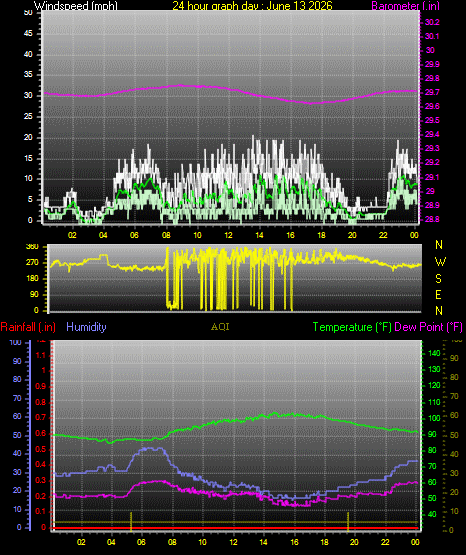Click hour "22" under the temperature graph

385,542
